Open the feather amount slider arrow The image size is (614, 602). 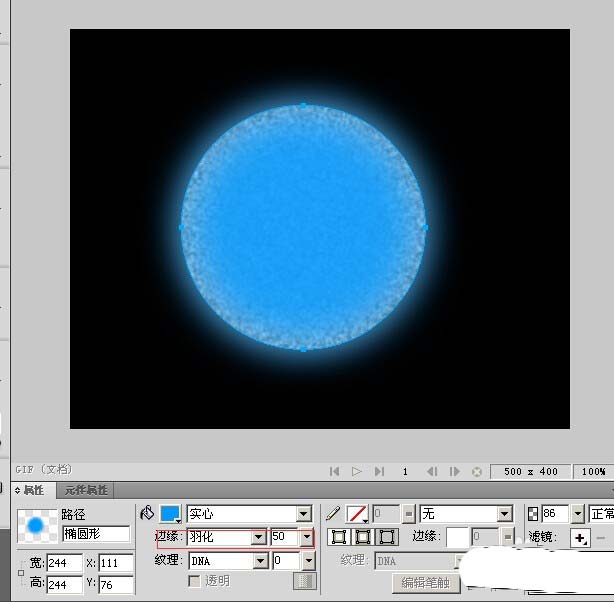[307, 537]
